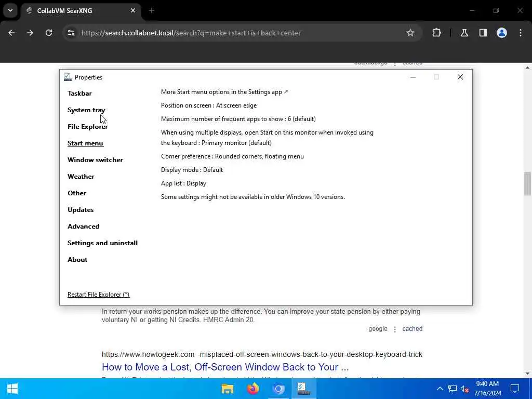Open the Weather section

[x=81, y=177]
